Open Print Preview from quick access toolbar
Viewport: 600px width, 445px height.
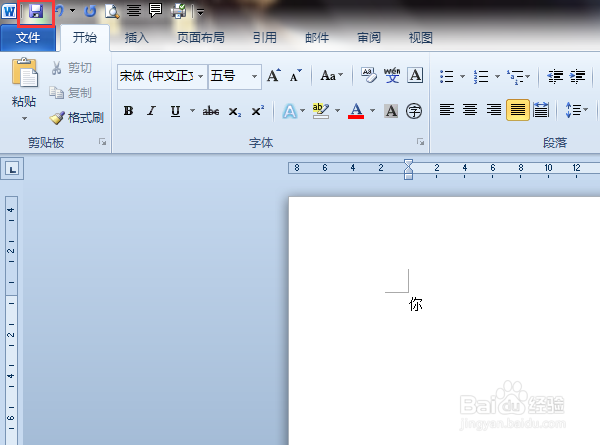(x=112, y=11)
